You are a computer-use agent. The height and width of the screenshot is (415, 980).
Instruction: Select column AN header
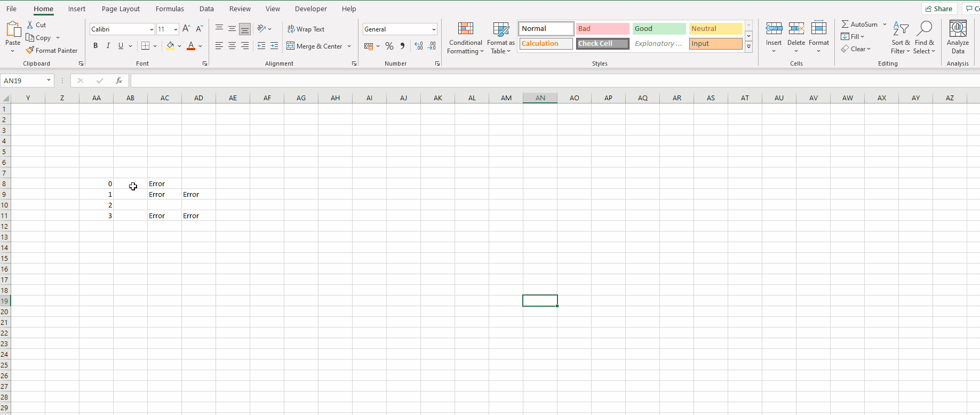(540, 98)
